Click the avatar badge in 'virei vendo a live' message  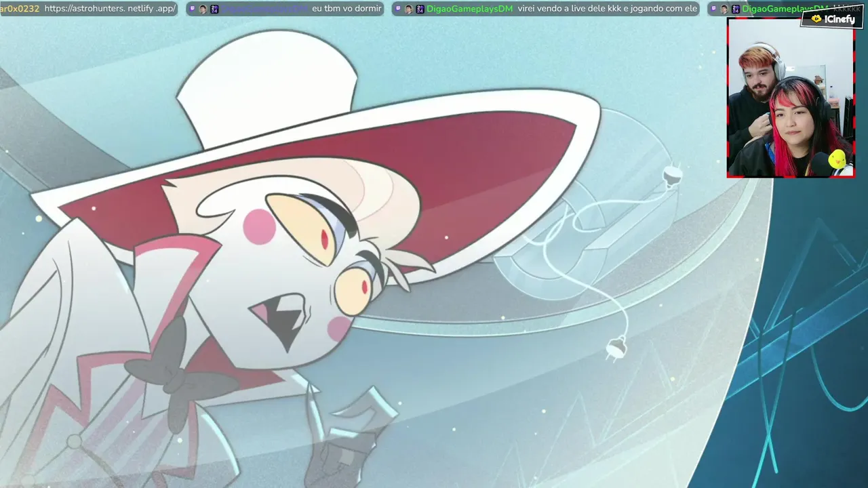click(408, 9)
